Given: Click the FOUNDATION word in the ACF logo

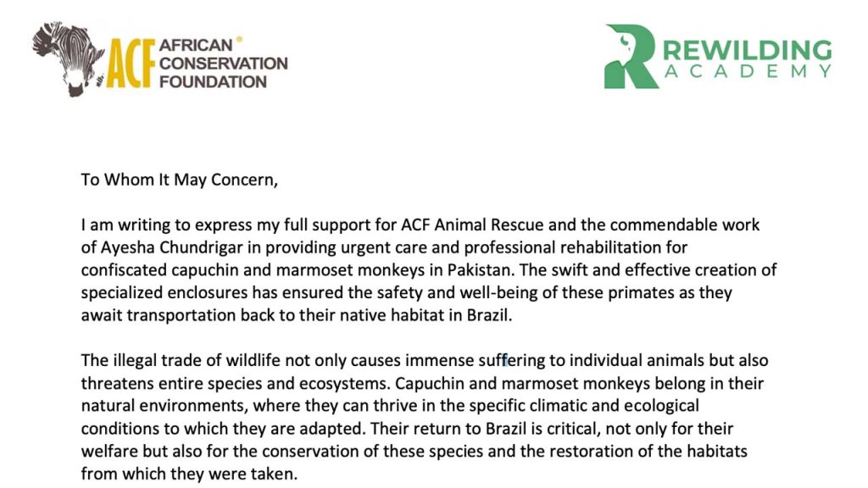Looking at the screenshot, I should [x=213, y=81].
